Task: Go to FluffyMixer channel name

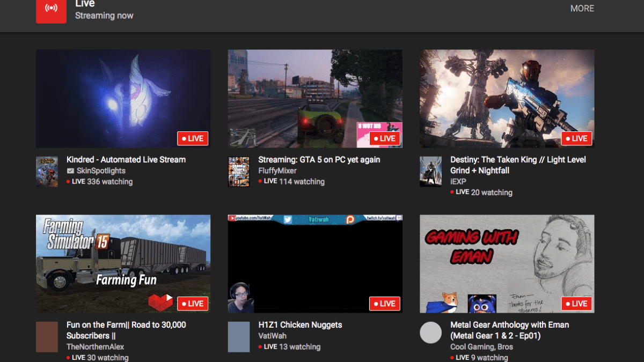Action: pos(277,171)
